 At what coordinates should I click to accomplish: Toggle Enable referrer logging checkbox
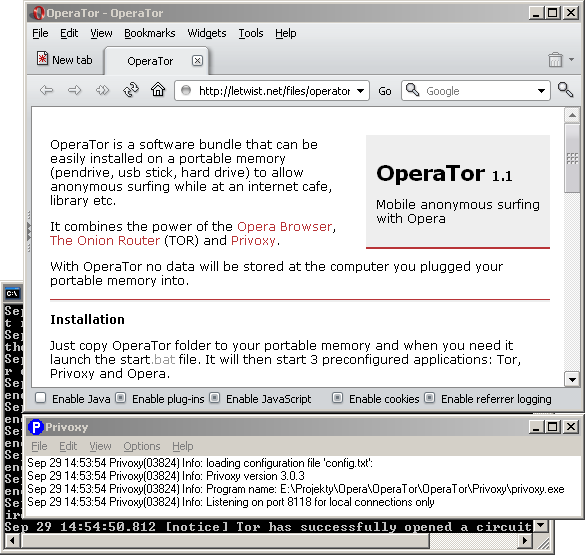coord(429,398)
